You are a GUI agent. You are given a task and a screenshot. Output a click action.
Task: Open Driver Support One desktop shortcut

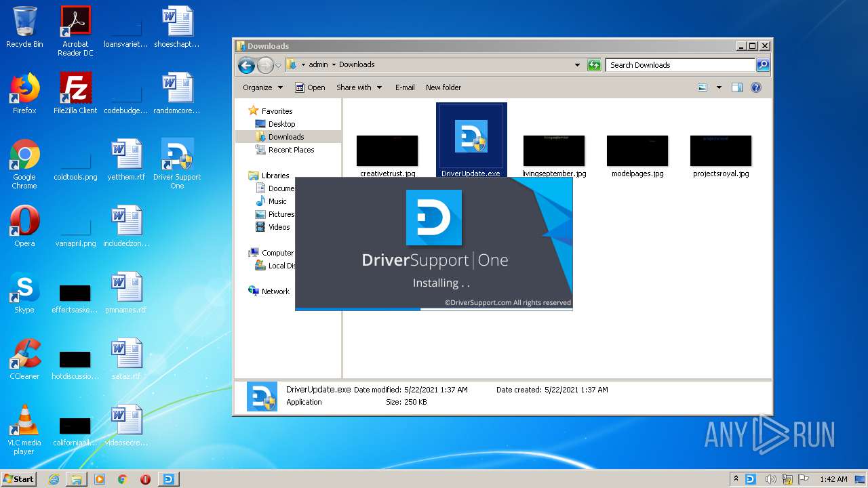click(x=177, y=164)
